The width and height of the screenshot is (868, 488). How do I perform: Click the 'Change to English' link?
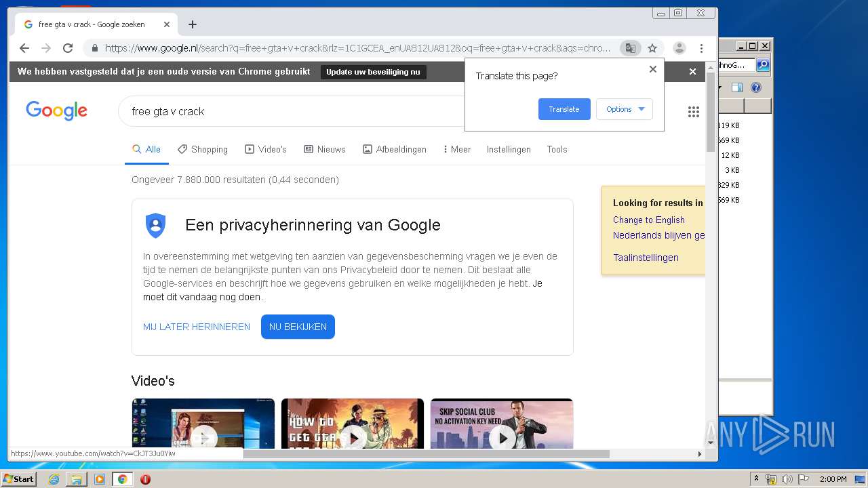tap(649, 220)
